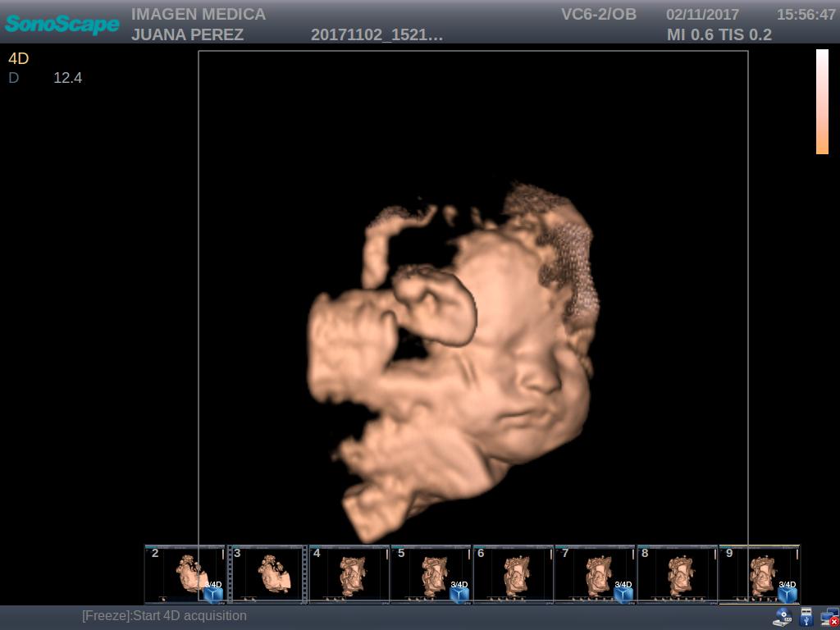Select stored image thumbnail 8
The height and width of the screenshot is (630, 840).
tap(678, 574)
